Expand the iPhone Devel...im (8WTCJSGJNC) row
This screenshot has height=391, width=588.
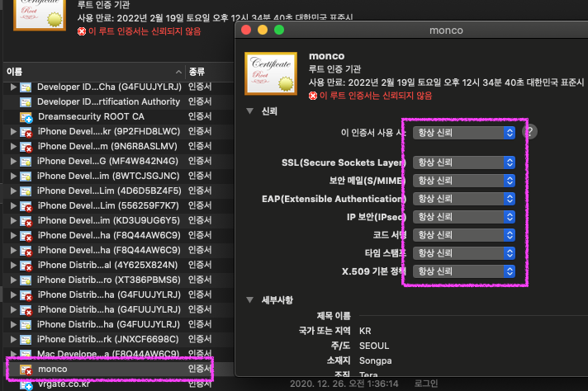click(13, 176)
